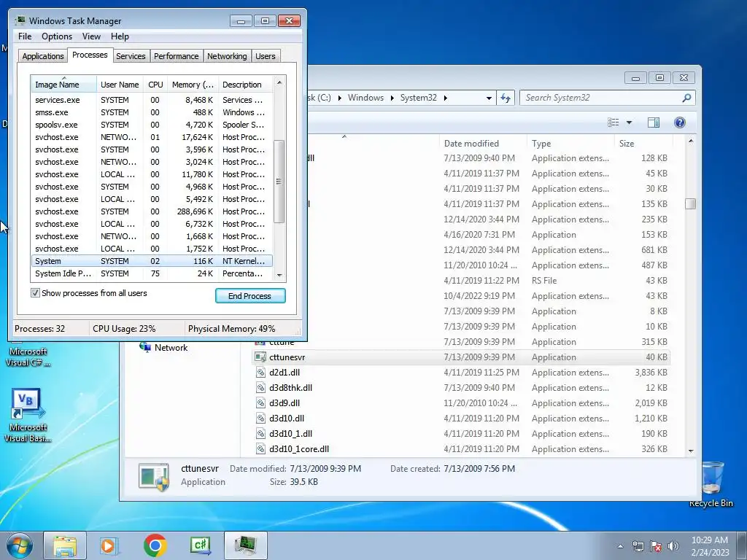Toggle Show processes from all users checkbox
The width and height of the screenshot is (747, 560).
tap(35, 293)
